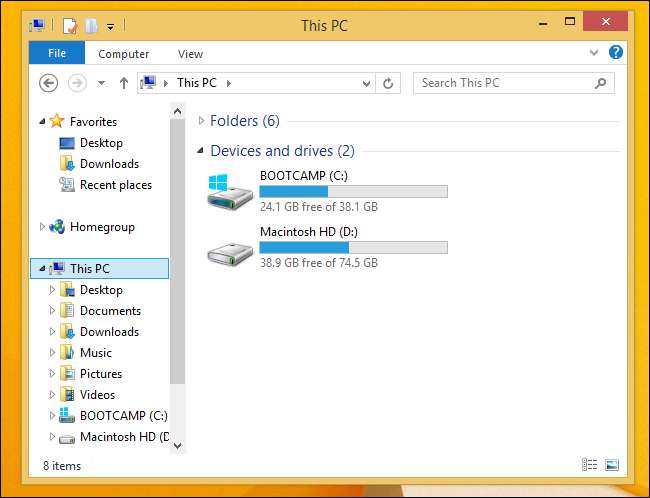Expand the ribbon using the chevron
Viewport: 650px width, 498px height.
coord(597,53)
